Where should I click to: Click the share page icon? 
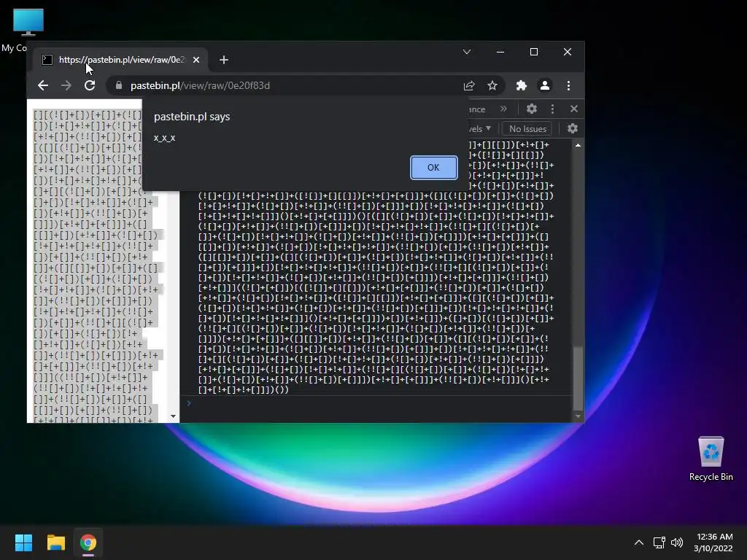click(x=469, y=86)
